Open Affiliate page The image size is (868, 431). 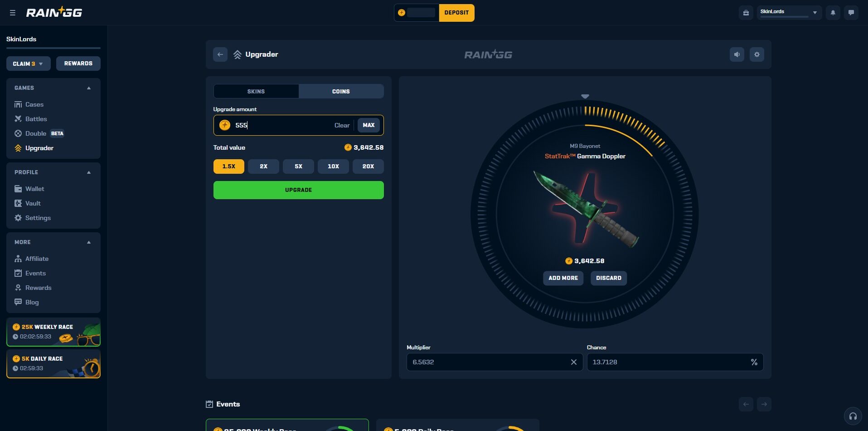(31, 259)
